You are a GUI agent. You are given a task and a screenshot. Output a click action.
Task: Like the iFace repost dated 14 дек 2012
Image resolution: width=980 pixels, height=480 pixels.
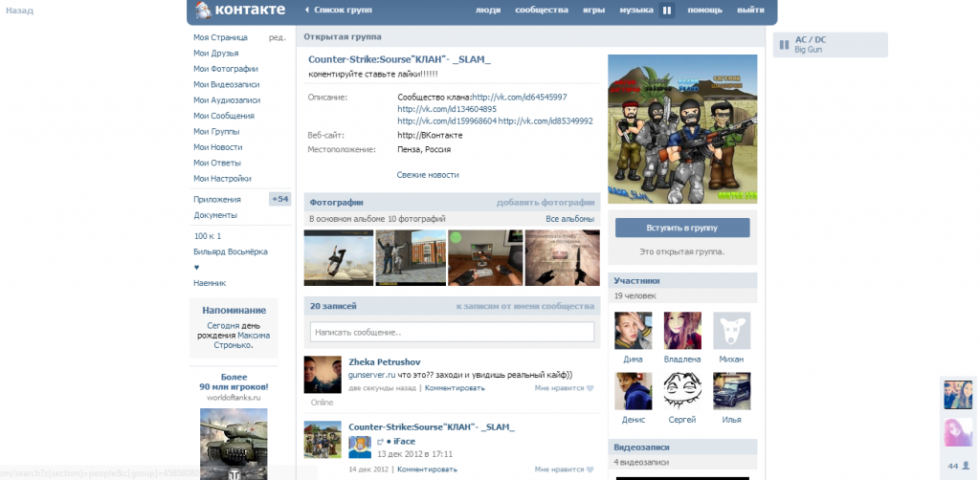click(x=590, y=469)
